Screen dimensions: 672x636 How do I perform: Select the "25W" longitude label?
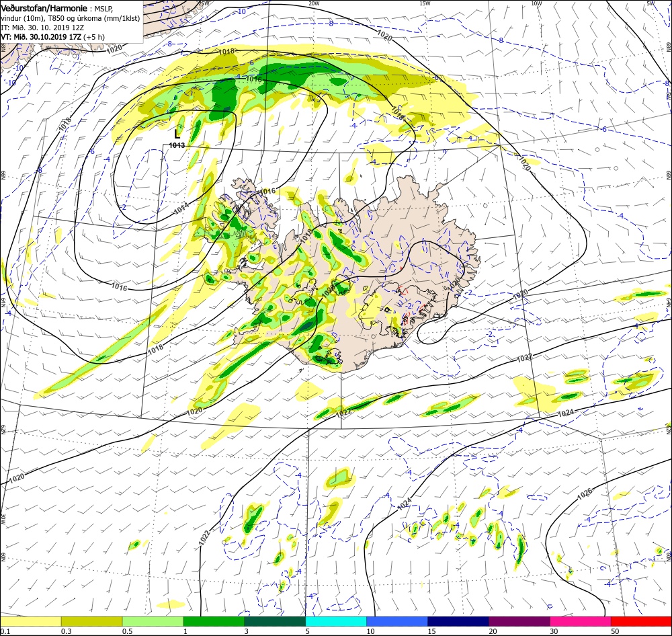(x=204, y=3)
